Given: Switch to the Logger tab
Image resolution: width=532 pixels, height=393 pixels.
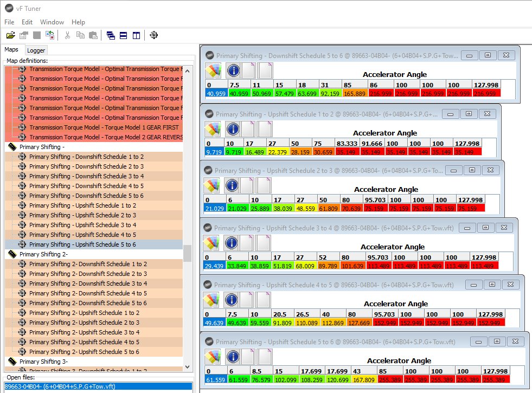Looking at the screenshot, I should 36,50.
